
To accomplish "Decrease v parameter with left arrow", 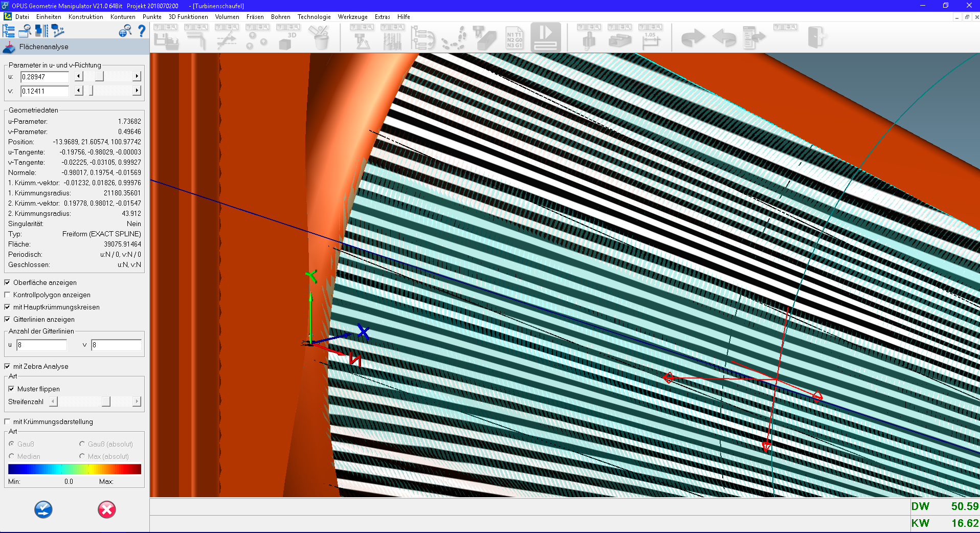I will tap(79, 91).
